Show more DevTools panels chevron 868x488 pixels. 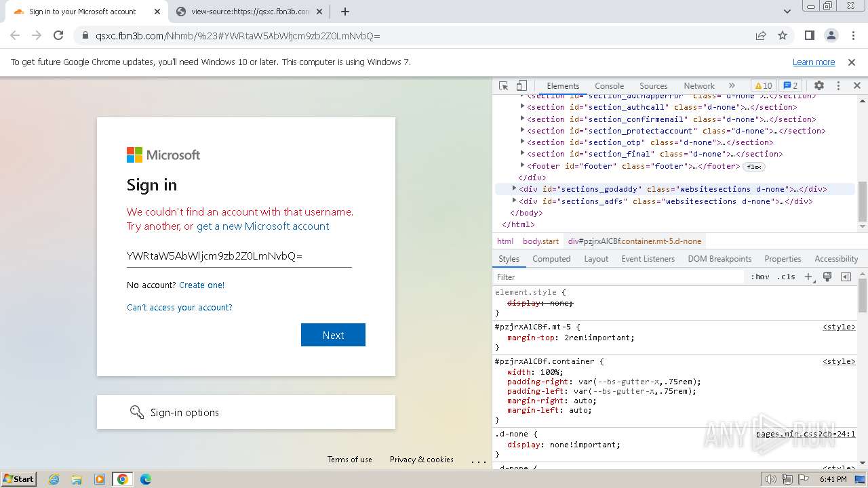tap(732, 85)
